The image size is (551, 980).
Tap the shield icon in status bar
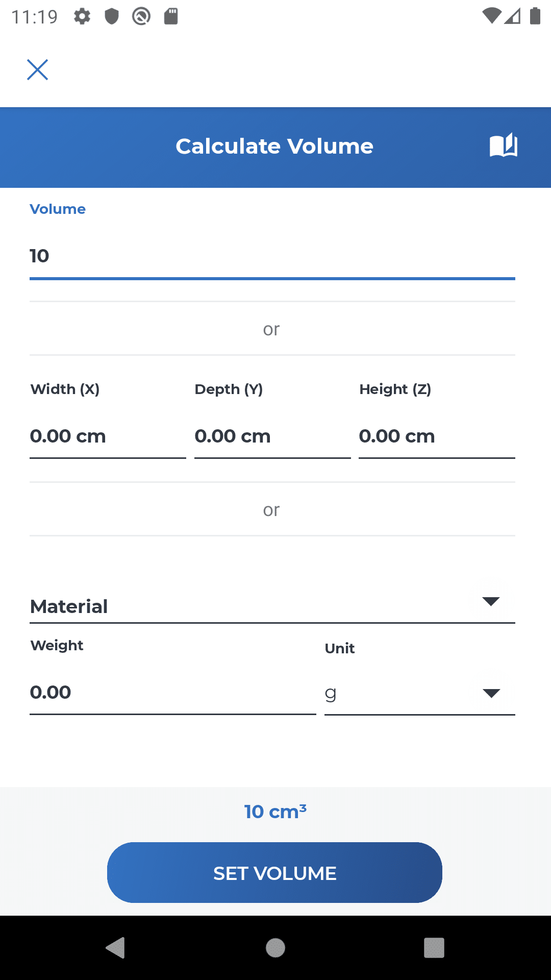pos(112,16)
